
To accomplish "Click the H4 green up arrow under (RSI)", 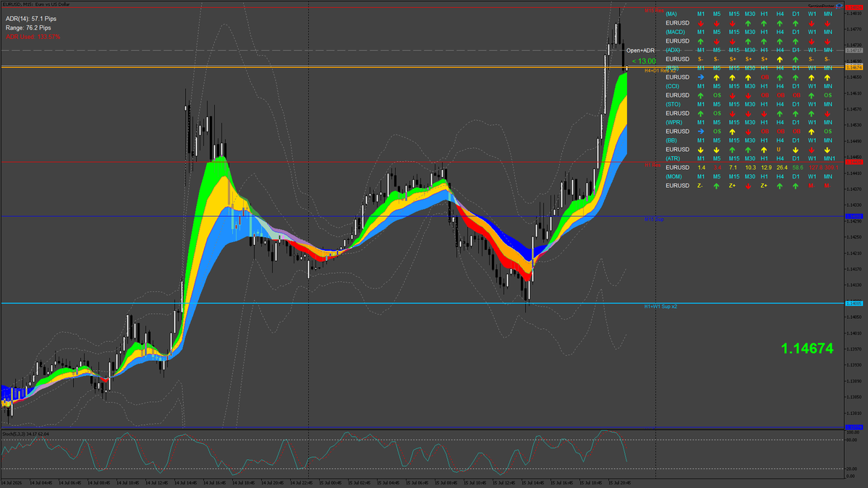I will point(780,77).
